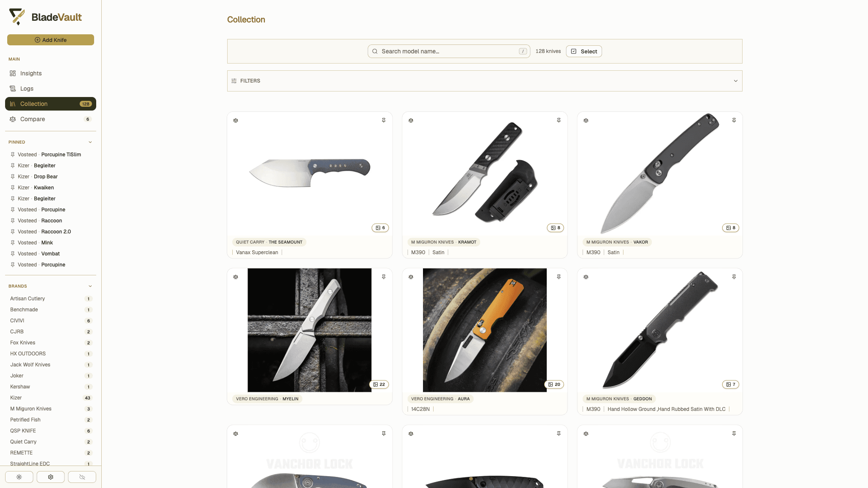The height and width of the screenshot is (488, 868).
Task: Pin The Seamount knife card
Action: [x=384, y=120]
